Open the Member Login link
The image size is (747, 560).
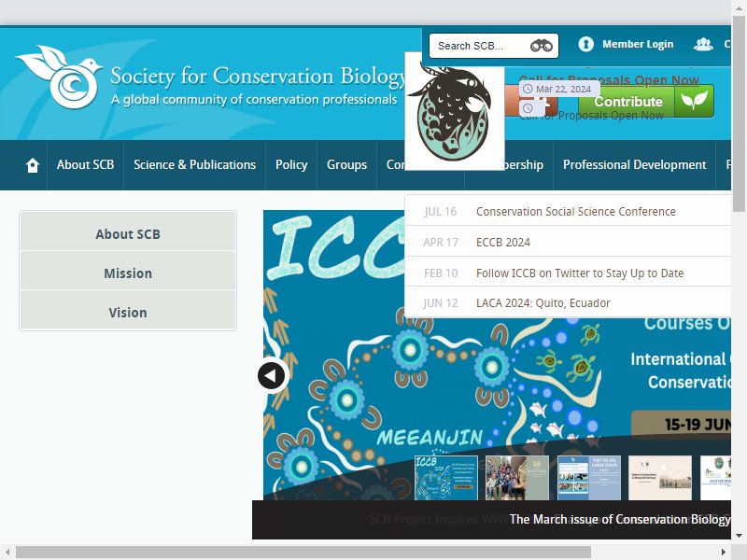[638, 44]
